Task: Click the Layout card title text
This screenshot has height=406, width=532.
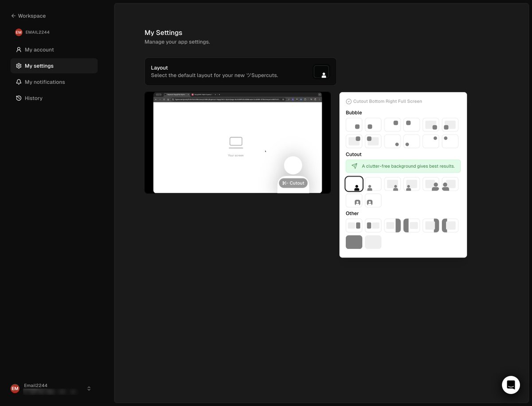Action: pyautogui.click(x=159, y=68)
